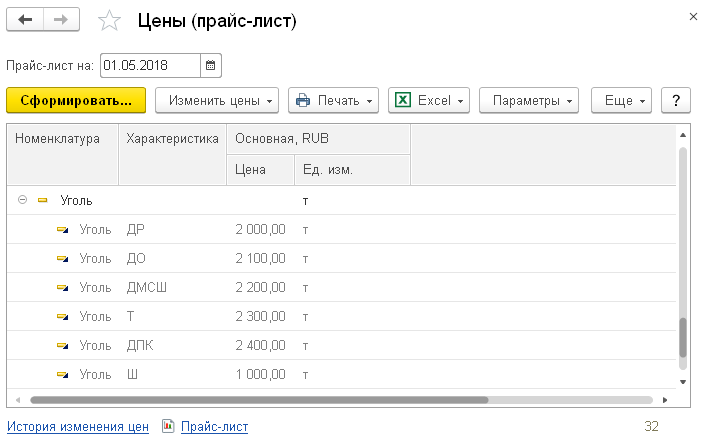Click the price list date field

point(148,66)
